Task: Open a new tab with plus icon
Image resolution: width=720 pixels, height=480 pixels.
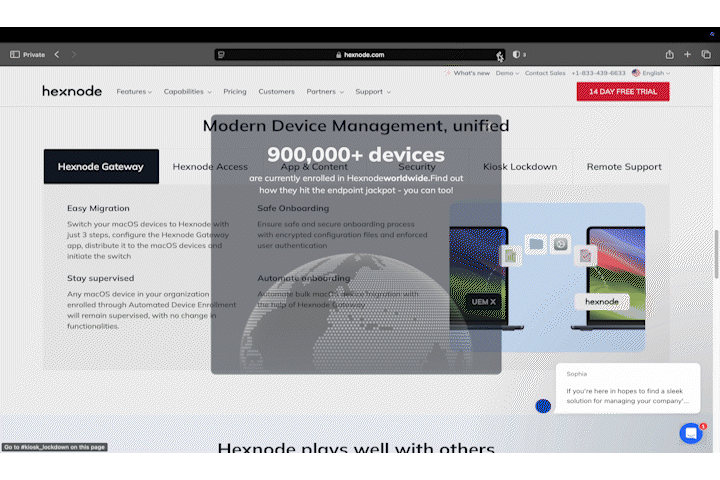Action: click(x=687, y=54)
